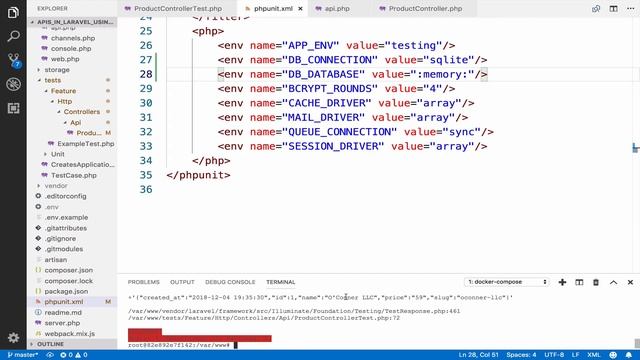Open webpack.mix.js file

[x=69, y=333]
